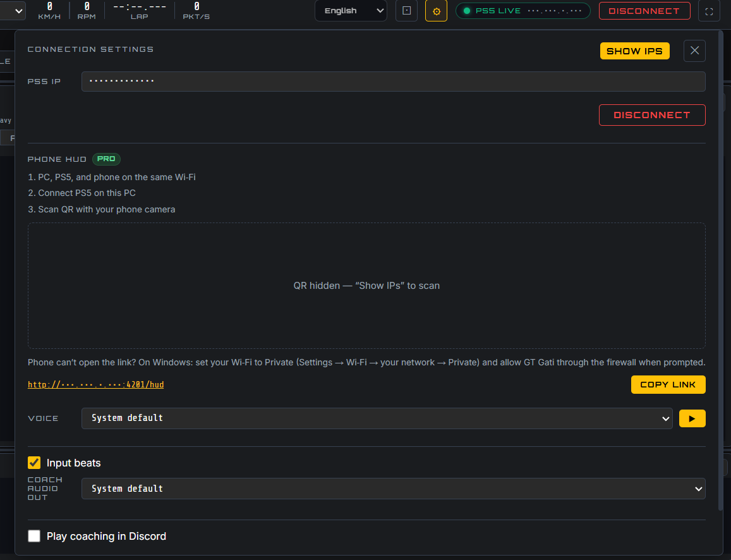Click the SHOW IPS button

(634, 51)
